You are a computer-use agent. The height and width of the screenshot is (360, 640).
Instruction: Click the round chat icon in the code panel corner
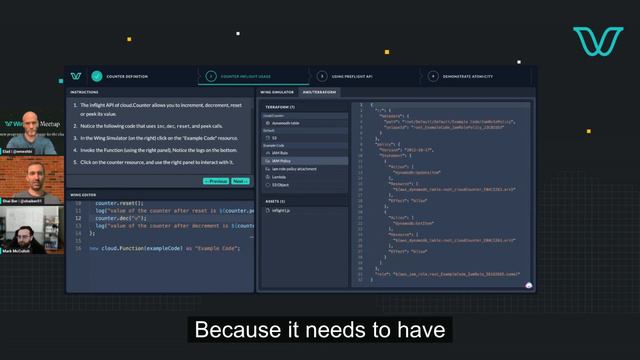point(529,285)
